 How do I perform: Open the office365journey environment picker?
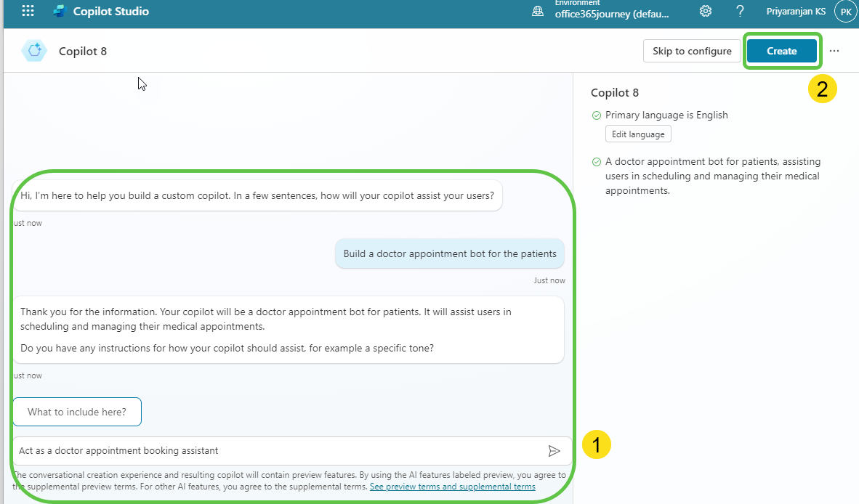(x=613, y=13)
